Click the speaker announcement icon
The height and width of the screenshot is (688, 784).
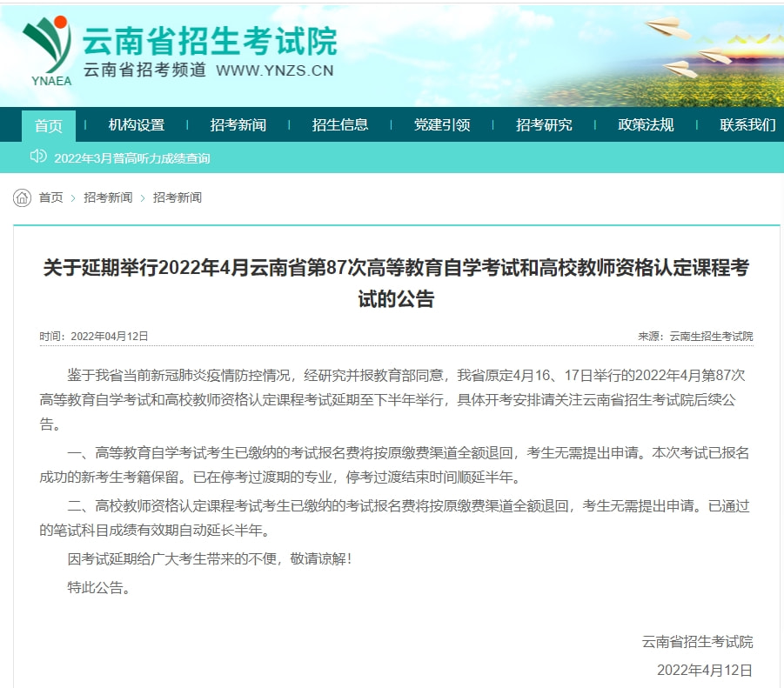(x=38, y=157)
